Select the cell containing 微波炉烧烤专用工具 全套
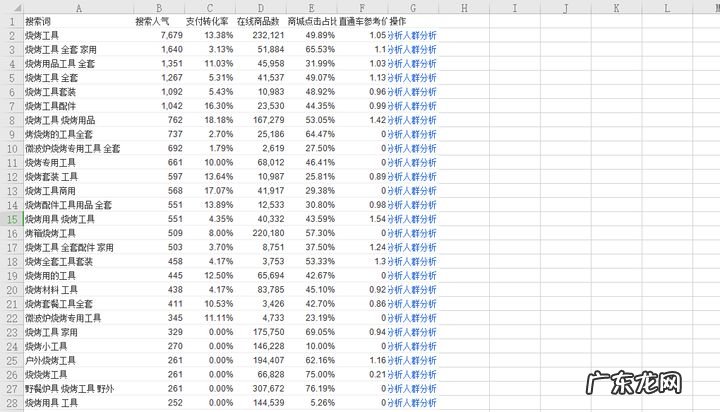The width and height of the screenshot is (720, 412). pos(79,148)
